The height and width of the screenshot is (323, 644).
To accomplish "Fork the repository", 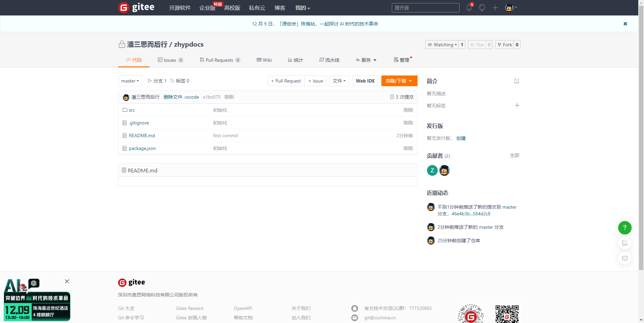I will pos(505,45).
